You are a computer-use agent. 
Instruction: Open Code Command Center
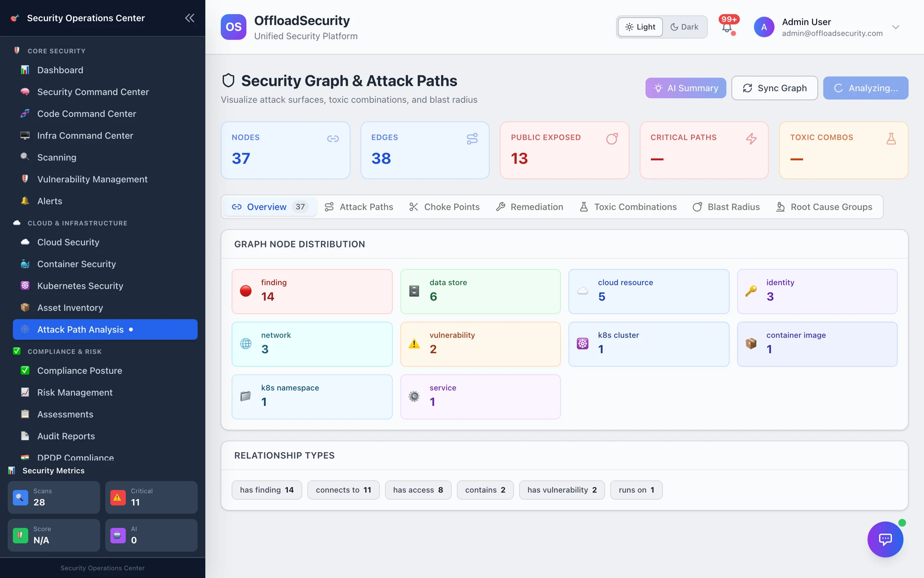click(x=105, y=113)
